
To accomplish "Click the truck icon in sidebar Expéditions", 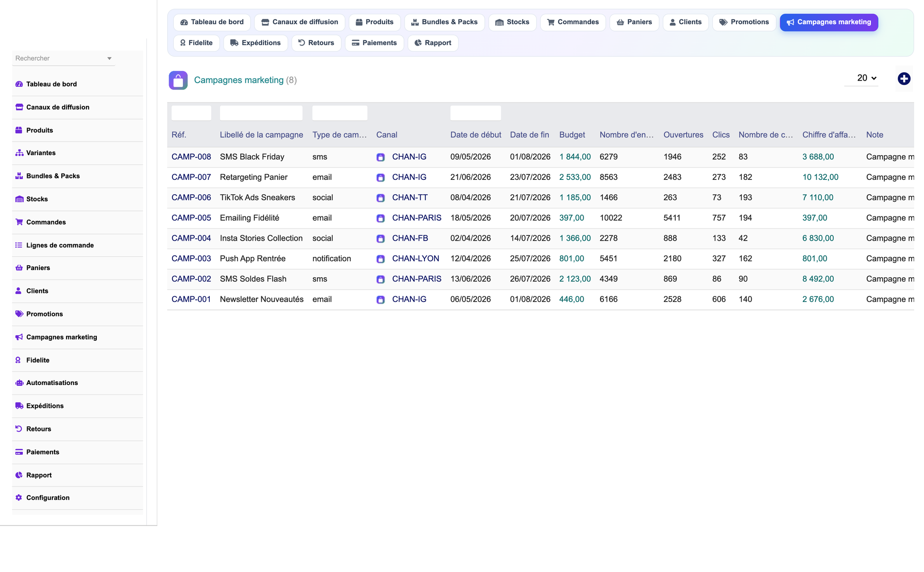I will pyautogui.click(x=19, y=406).
